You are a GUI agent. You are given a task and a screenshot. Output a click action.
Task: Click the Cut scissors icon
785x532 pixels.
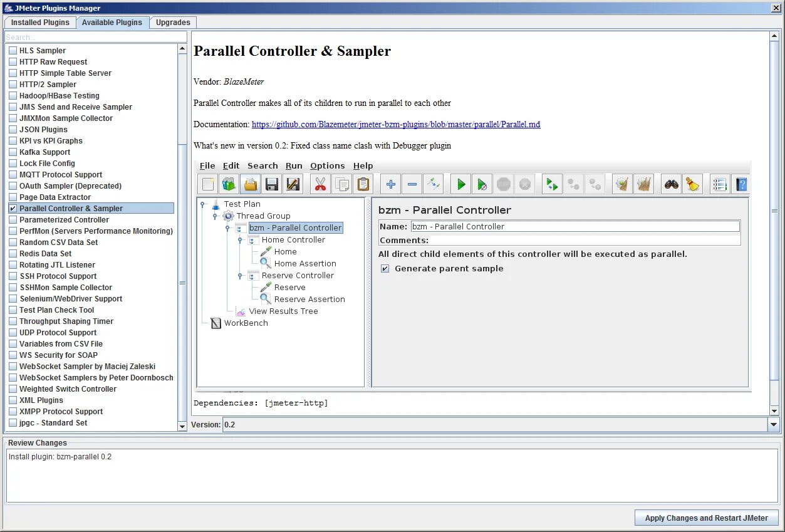pyautogui.click(x=320, y=184)
